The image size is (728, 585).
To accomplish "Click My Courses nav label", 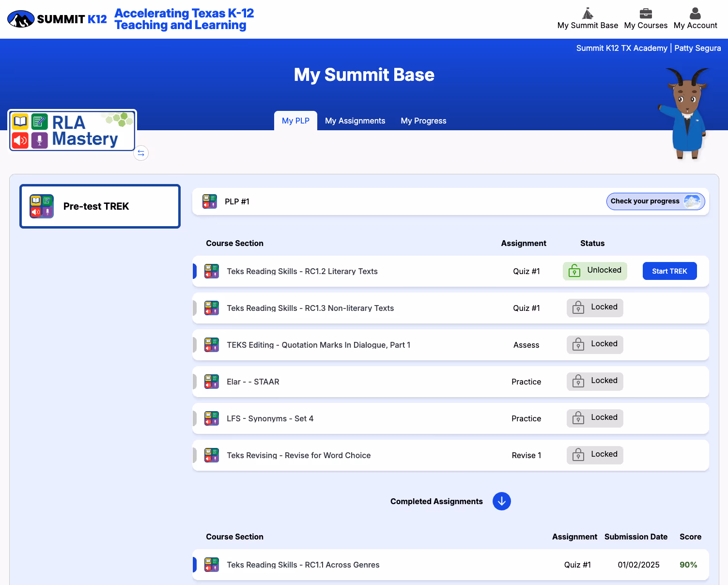I will (646, 25).
